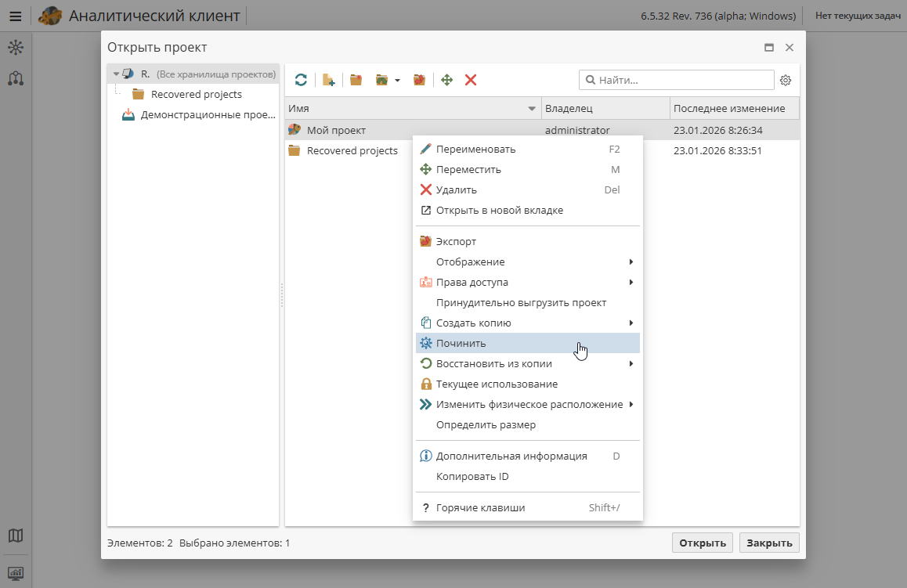907x588 pixels.
Task: Open the dropdown arrow beside import folder icon
Action: tap(397, 79)
